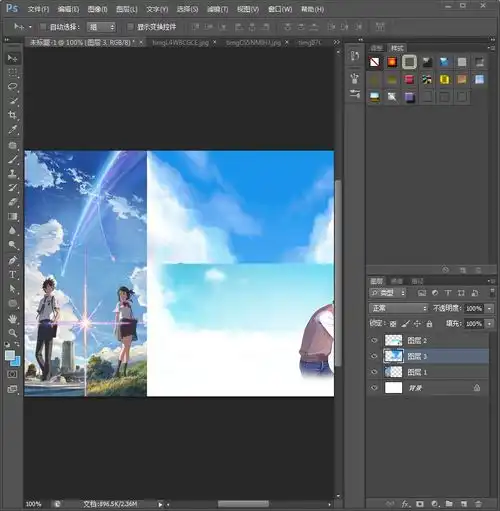This screenshot has height=511, width=500.
Task: Select the Pen tool
Action: click(12, 260)
